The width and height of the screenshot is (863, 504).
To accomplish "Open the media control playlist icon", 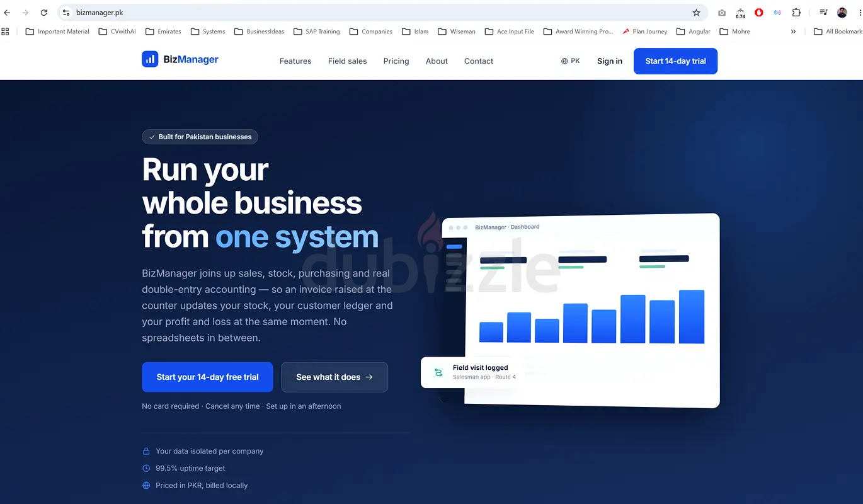I will point(823,13).
